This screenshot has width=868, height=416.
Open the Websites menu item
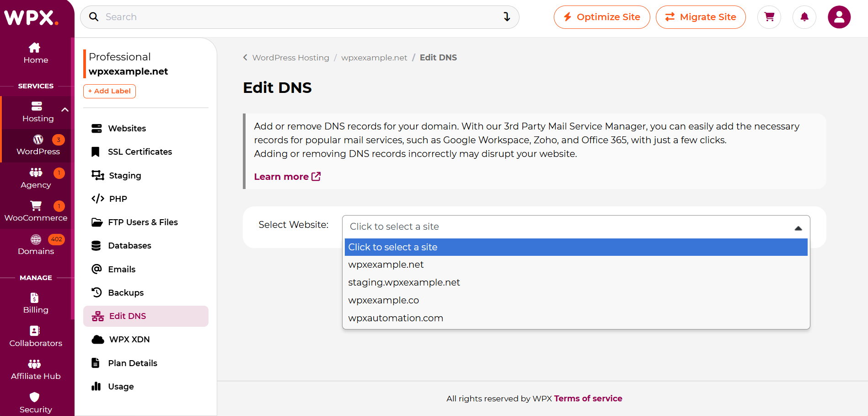click(x=146, y=129)
